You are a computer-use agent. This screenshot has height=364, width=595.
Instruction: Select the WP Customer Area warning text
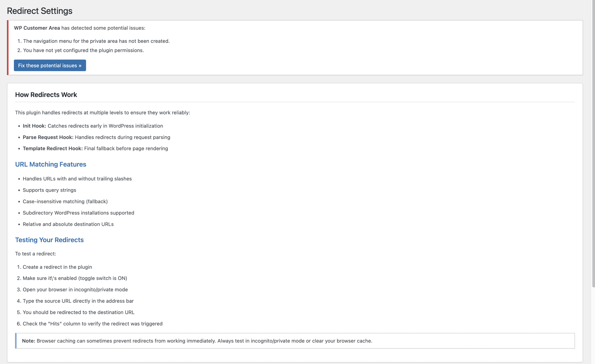79,28
